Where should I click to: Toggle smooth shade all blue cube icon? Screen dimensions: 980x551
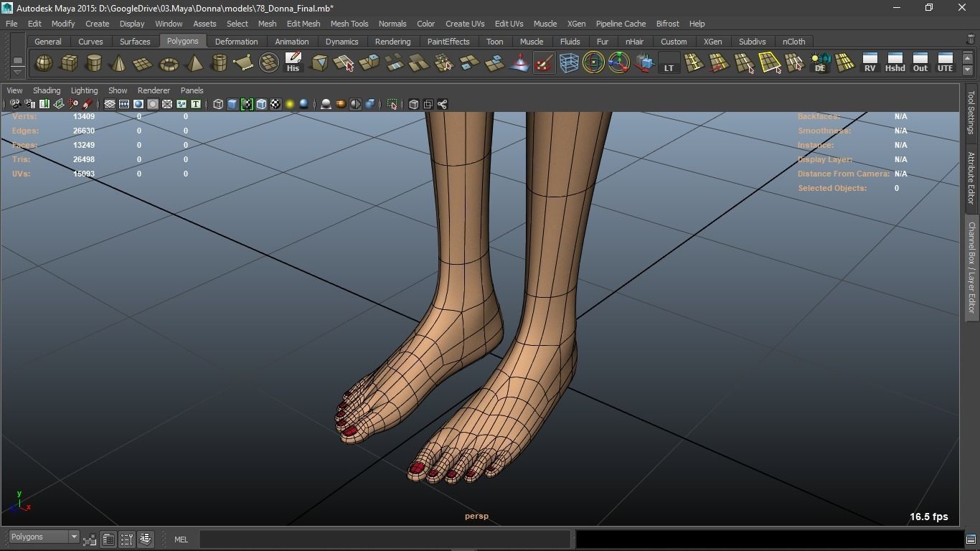(232, 104)
